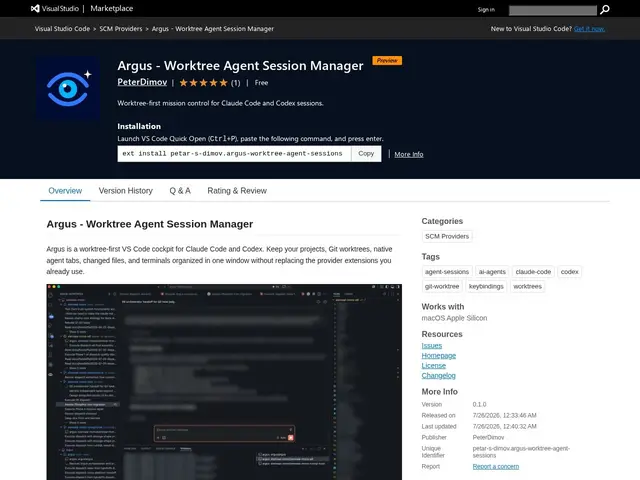Click Report a concern link
The height and width of the screenshot is (480, 640).
496,467
